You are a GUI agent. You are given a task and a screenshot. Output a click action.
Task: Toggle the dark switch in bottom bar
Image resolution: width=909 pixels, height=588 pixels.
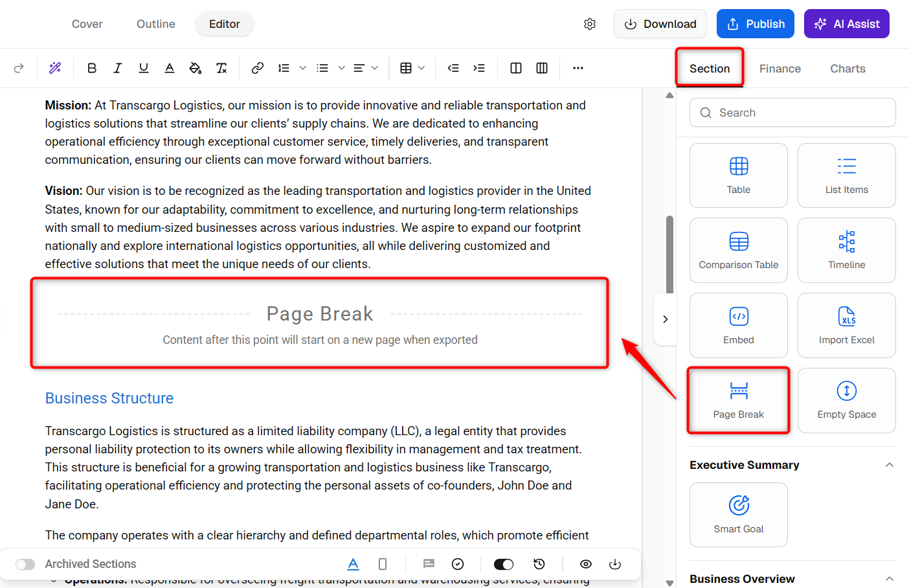(x=504, y=564)
